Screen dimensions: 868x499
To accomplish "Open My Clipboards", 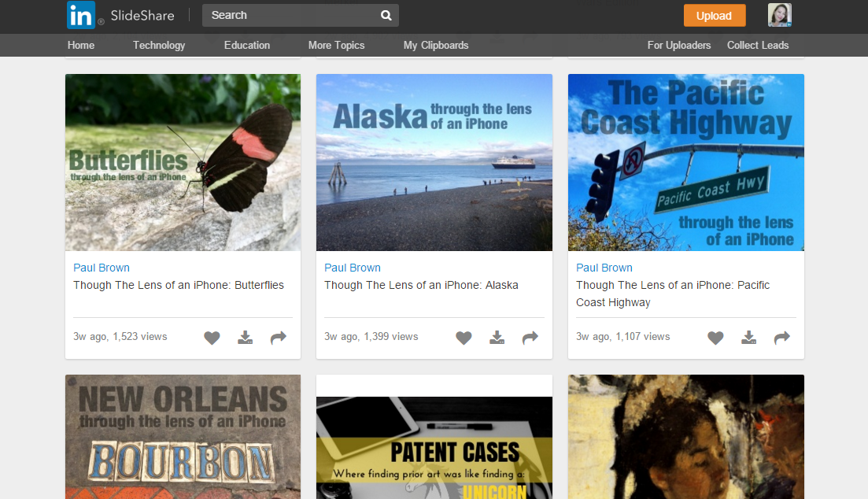I will 436,46.
